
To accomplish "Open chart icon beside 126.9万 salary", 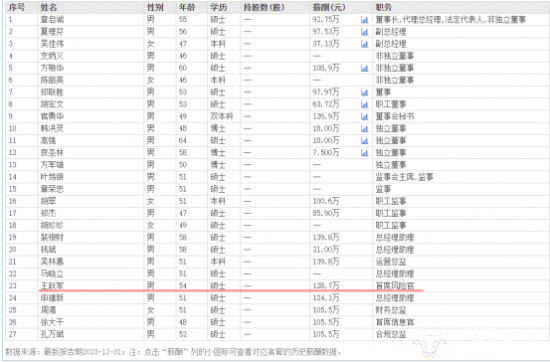I will pos(364,116).
